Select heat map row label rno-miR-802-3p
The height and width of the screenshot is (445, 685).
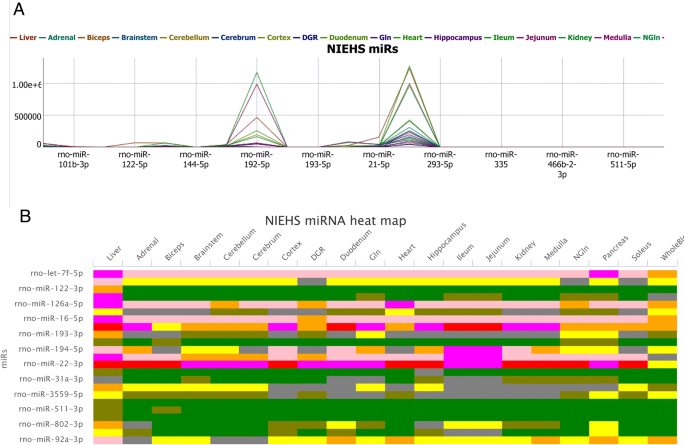51,424
